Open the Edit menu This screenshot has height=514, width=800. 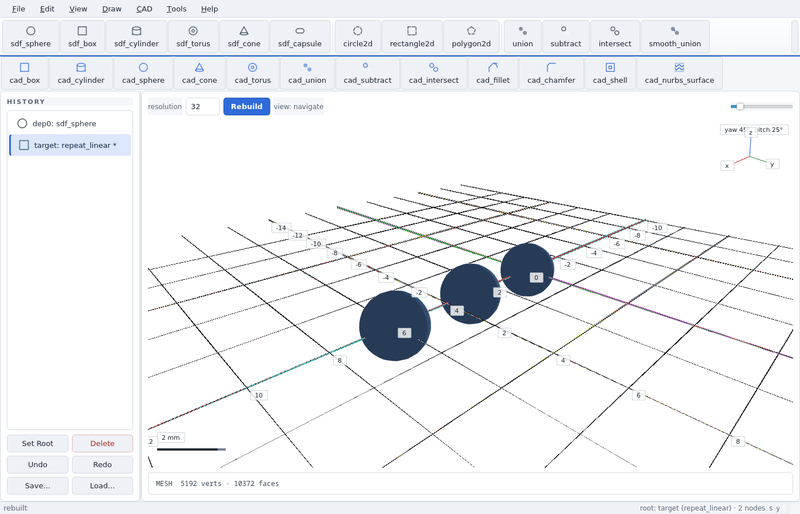point(47,9)
